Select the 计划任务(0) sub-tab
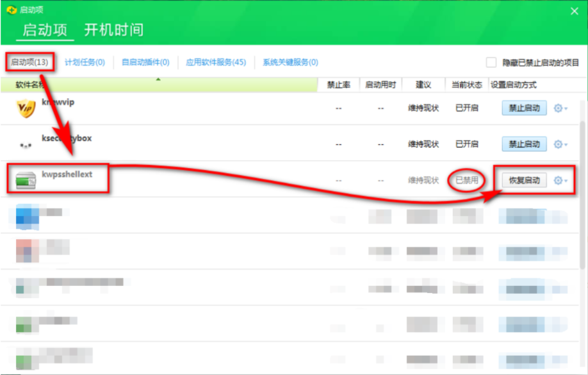The height and width of the screenshot is (375, 588). point(85,62)
